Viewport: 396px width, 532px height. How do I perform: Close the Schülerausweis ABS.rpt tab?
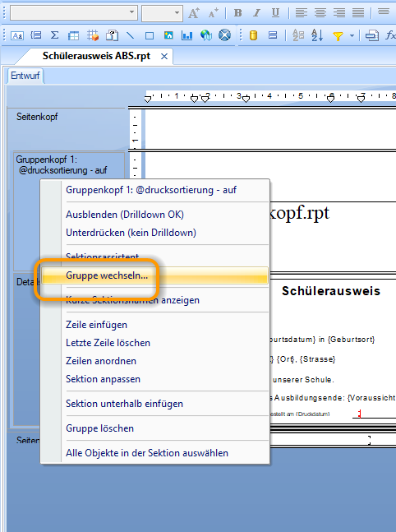164,56
